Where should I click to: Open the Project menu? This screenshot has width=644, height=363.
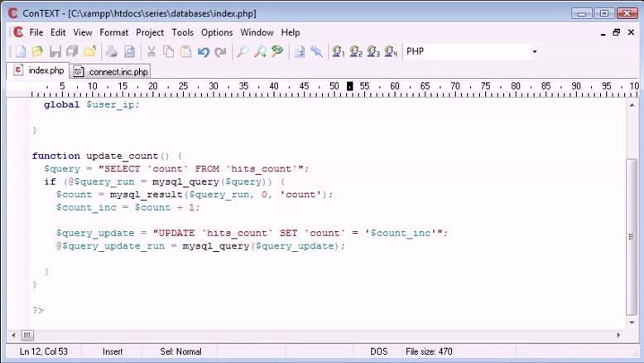click(150, 32)
